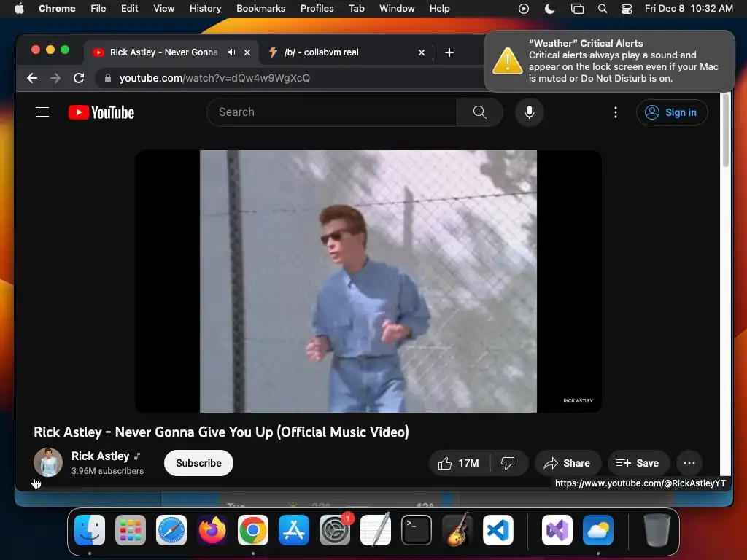
Task: Open Rick Astley channel avatar
Action: pos(48,462)
